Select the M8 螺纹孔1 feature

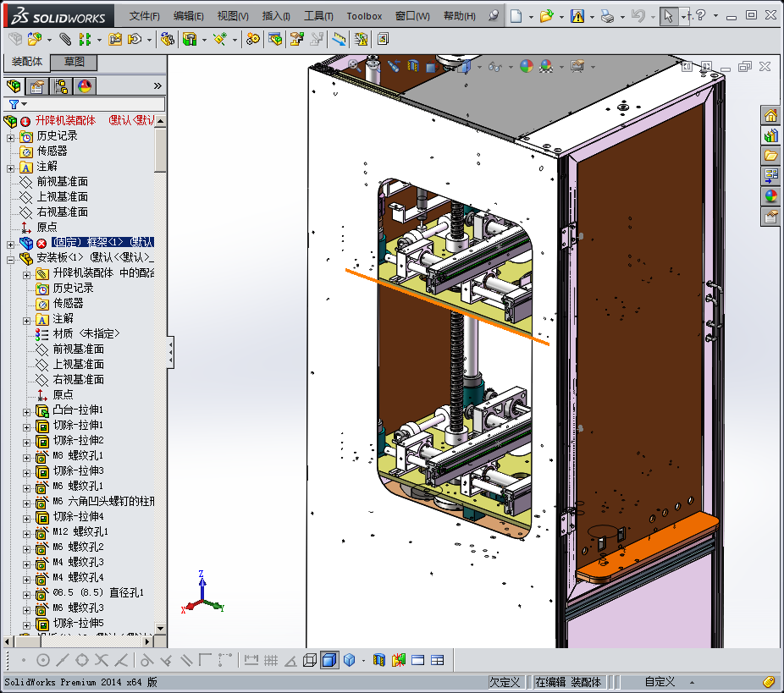pyautogui.click(x=78, y=455)
